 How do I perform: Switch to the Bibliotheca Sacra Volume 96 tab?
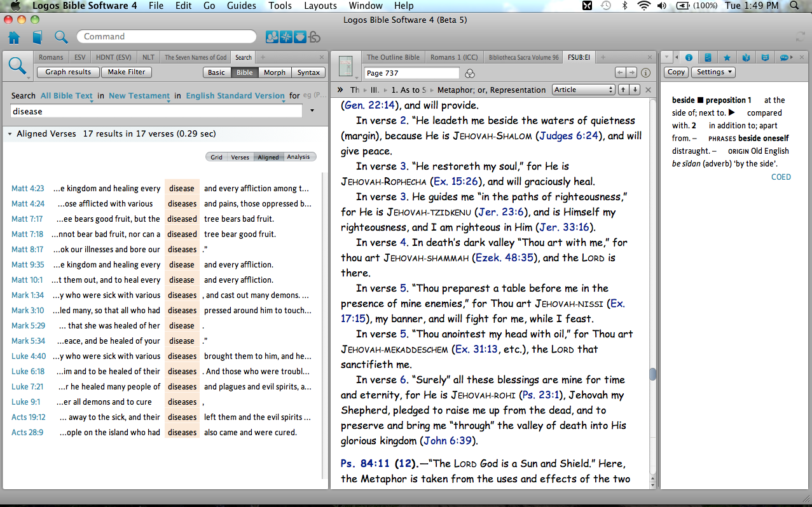[523, 57]
